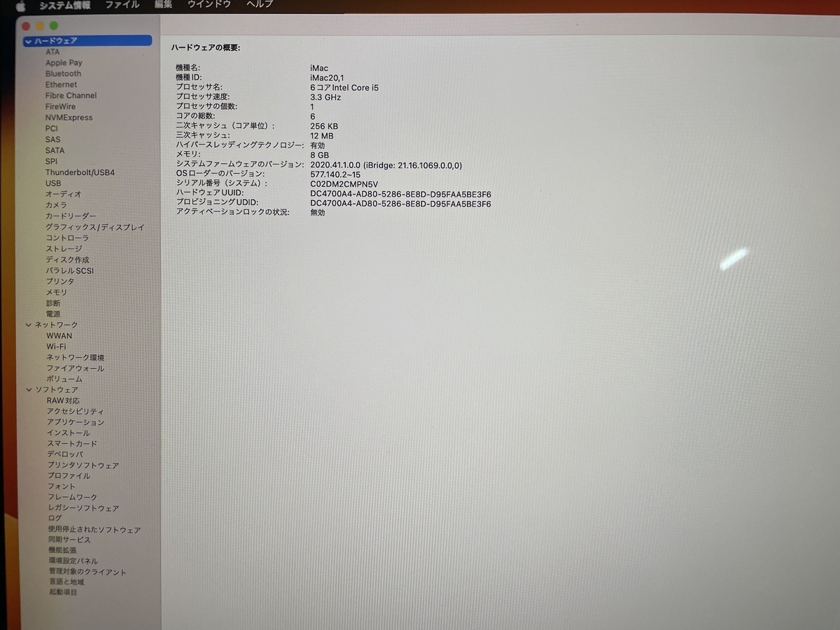Select WWAN in the sidebar
The image size is (840, 630).
(x=59, y=336)
